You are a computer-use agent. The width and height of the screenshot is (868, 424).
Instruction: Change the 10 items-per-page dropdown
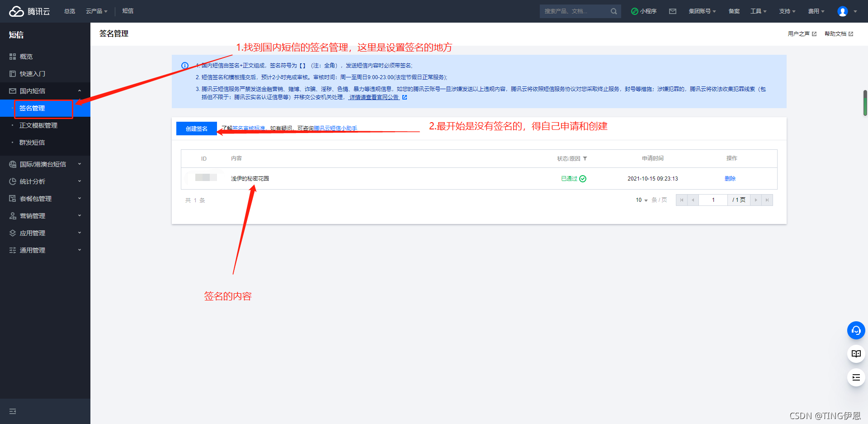click(642, 200)
